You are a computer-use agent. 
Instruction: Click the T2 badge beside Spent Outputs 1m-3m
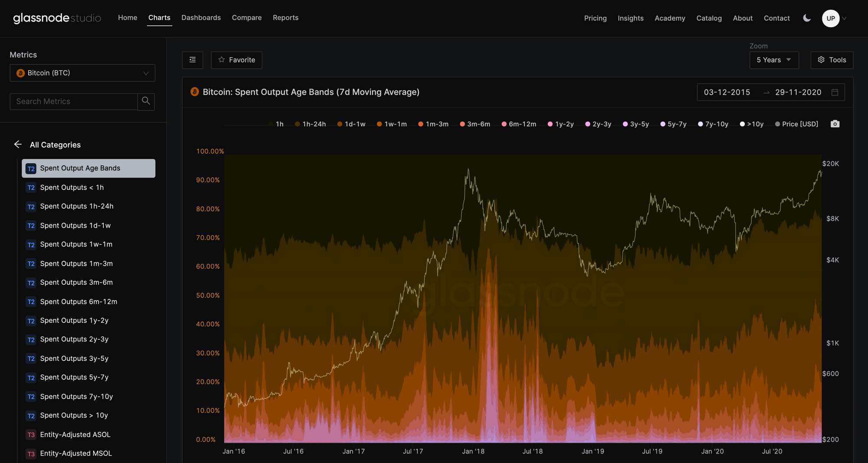coord(31,264)
